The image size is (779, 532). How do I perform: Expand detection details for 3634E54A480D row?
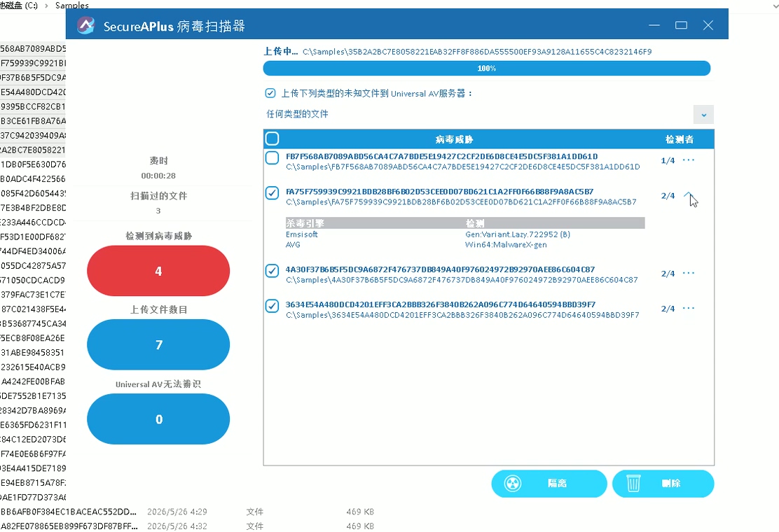pyautogui.click(x=689, y=308)
